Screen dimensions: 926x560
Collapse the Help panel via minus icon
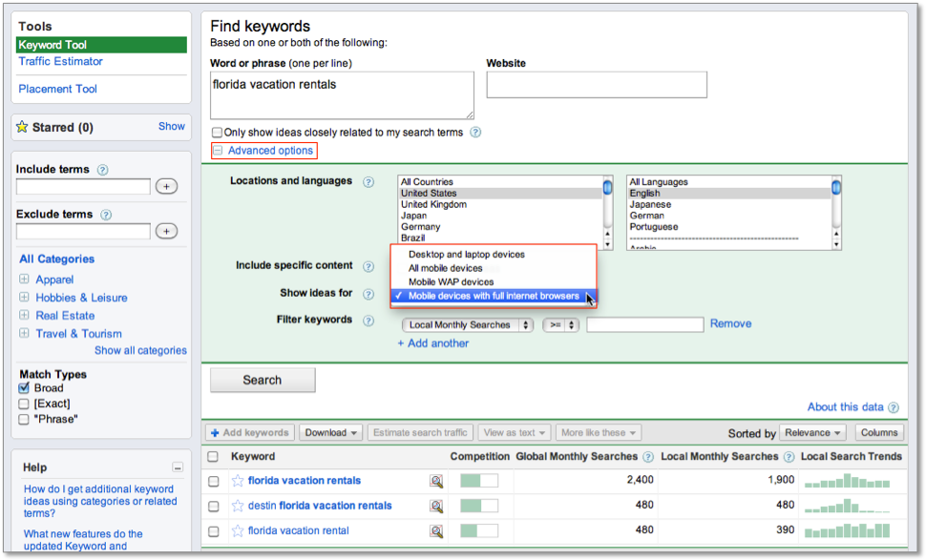point(178,467)
